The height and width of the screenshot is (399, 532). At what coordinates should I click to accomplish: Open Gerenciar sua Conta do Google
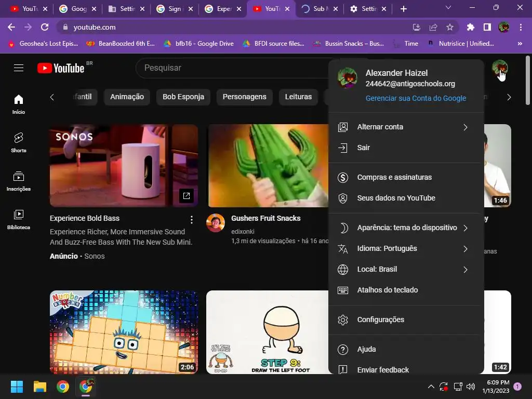[416, 98]
